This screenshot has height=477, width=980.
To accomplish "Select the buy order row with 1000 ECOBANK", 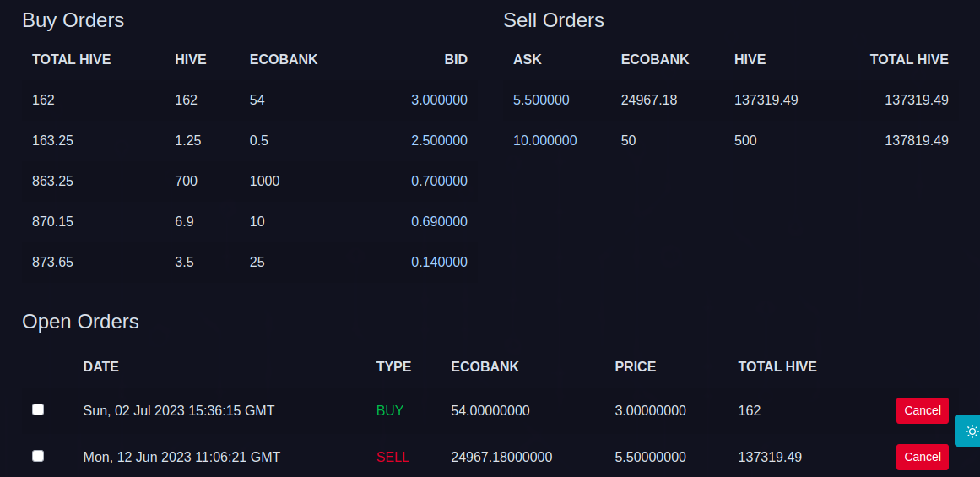I will coord(249,182).
